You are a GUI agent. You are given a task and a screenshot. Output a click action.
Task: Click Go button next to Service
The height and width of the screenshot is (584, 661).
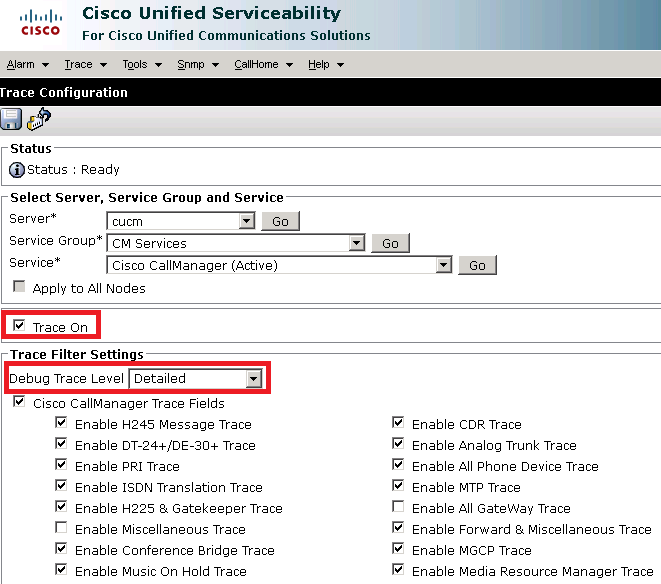click(x=477, y=265)
